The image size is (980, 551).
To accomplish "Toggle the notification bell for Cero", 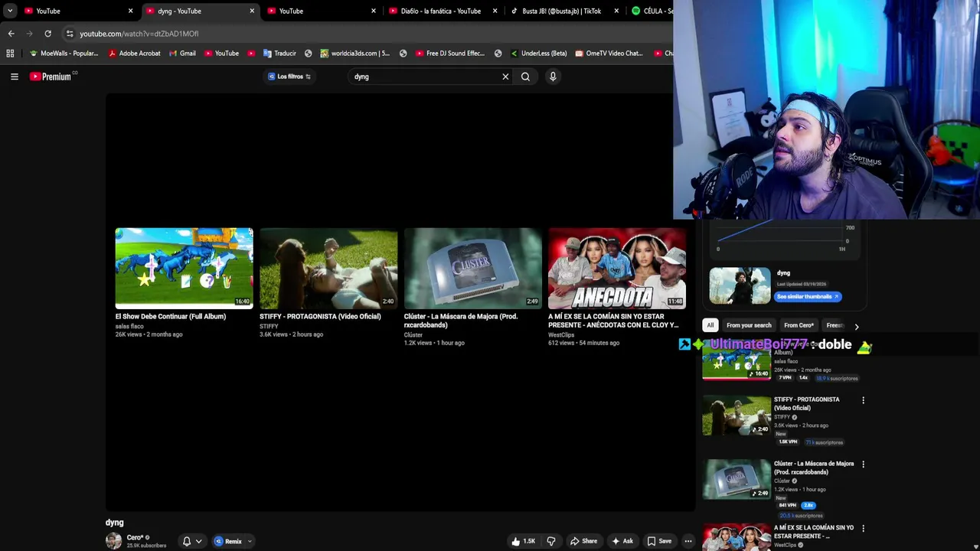I will (186, 541).
